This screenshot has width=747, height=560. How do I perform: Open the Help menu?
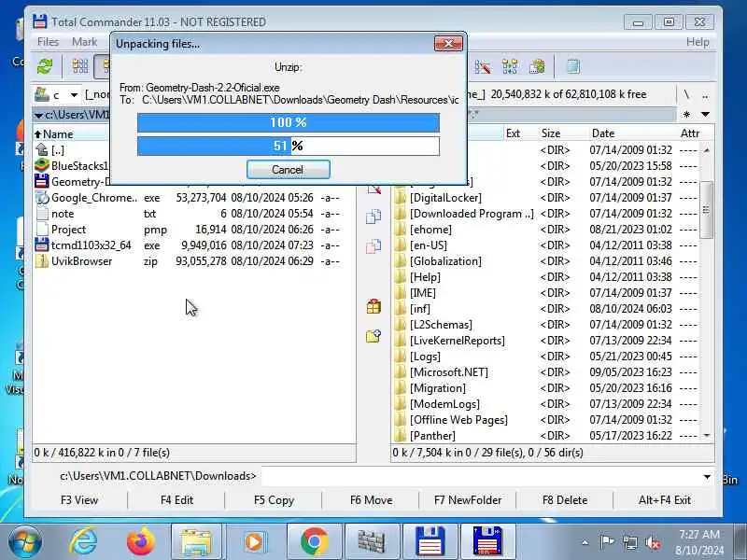(x=698, y=42)
